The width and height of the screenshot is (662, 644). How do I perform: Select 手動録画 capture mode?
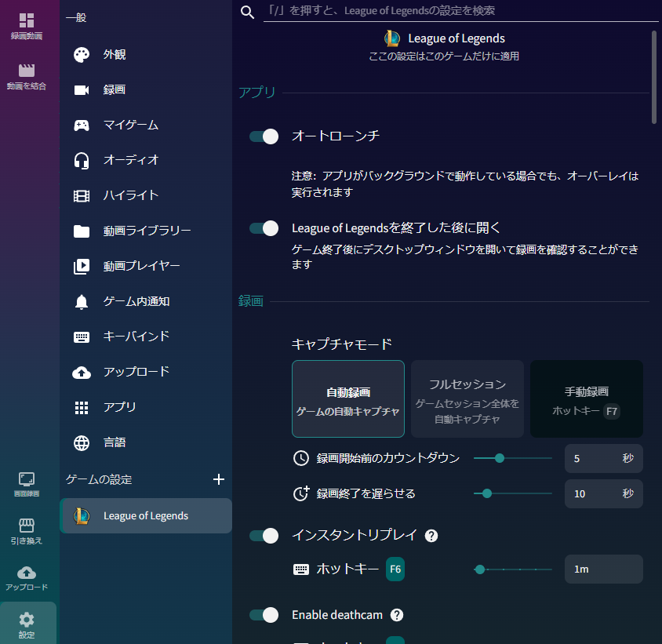point(587,398)
